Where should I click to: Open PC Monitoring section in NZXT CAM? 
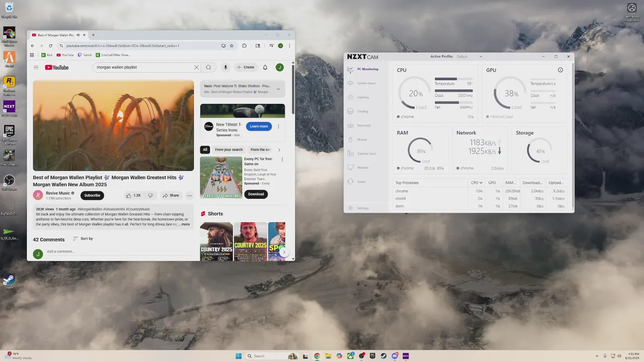click(363, 69)
